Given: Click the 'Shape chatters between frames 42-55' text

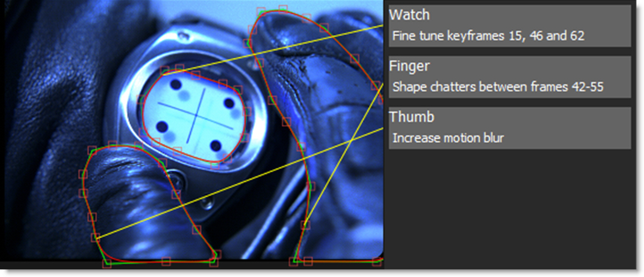Looking at the screenshot, I should [x=498, y=87].
